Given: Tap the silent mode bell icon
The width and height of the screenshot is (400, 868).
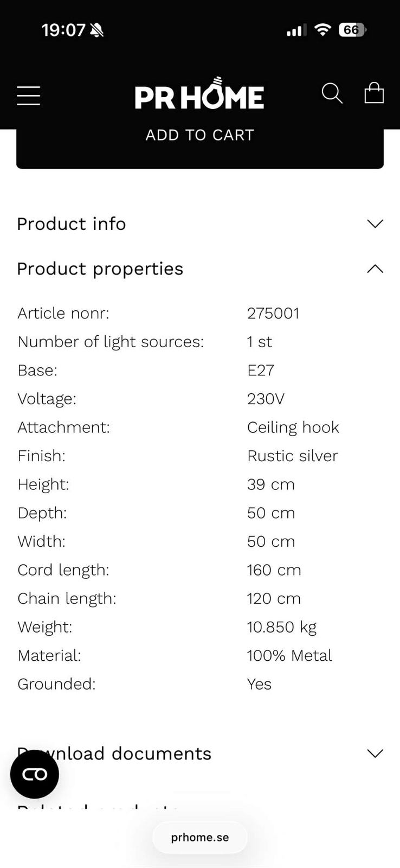Looking at the screenshot, I should click(97, 30).
